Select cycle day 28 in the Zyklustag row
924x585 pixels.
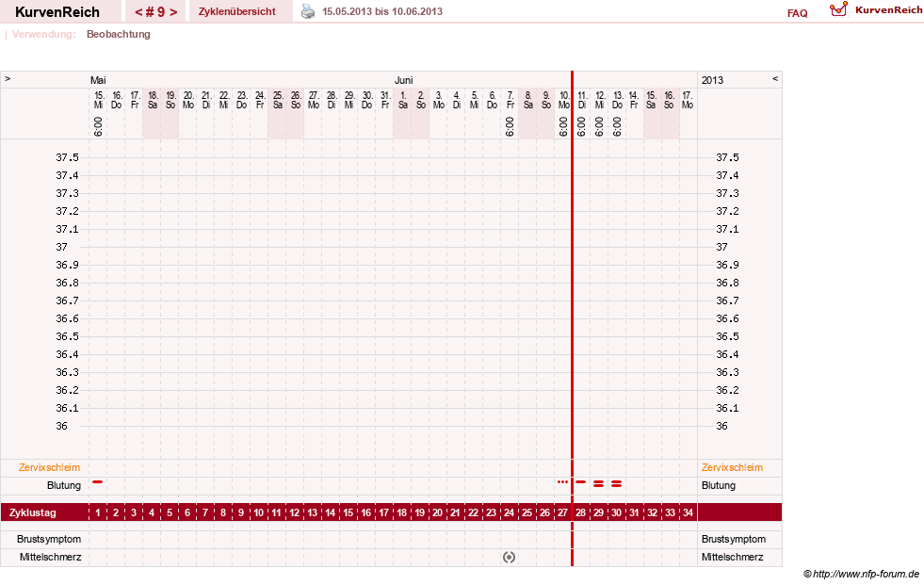pos(581,512)
